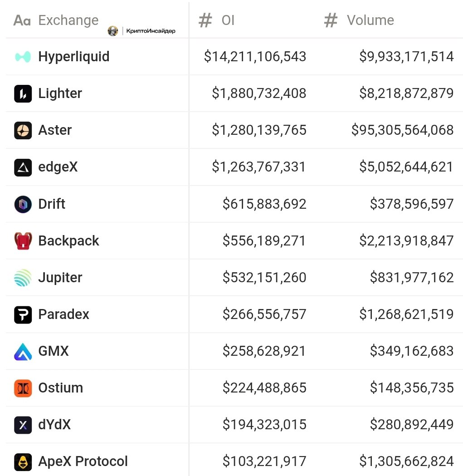The image size is (463, 476).
Task: Select Hyperliquid's OI value cell
Action: click(255, 57)
